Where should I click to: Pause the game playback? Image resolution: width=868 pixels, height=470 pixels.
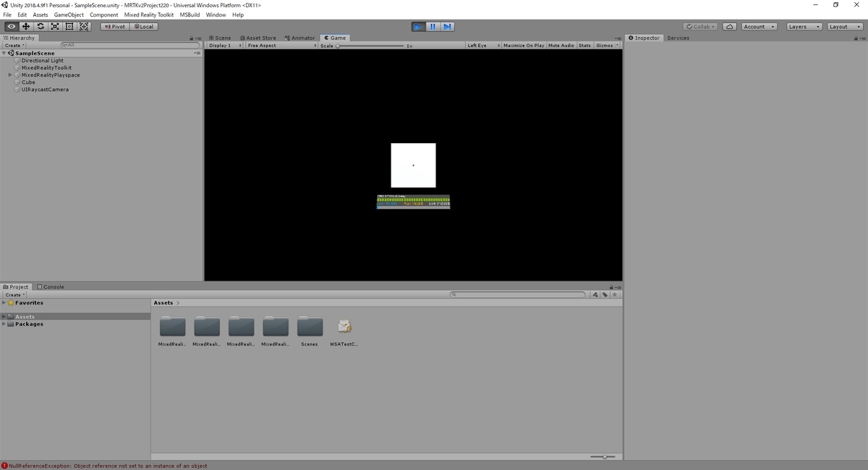pos(433,27)
